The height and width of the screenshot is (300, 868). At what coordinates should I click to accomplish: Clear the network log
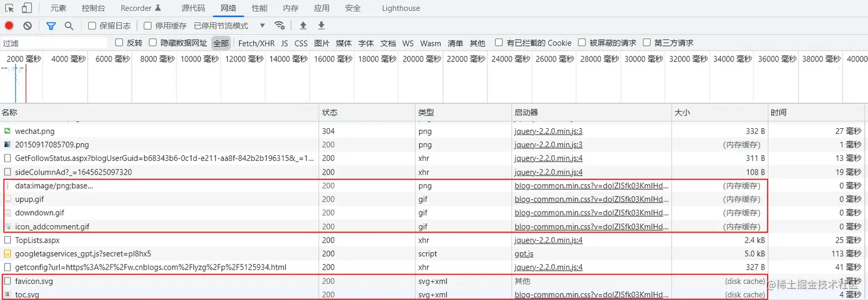[x=27, y=25]
